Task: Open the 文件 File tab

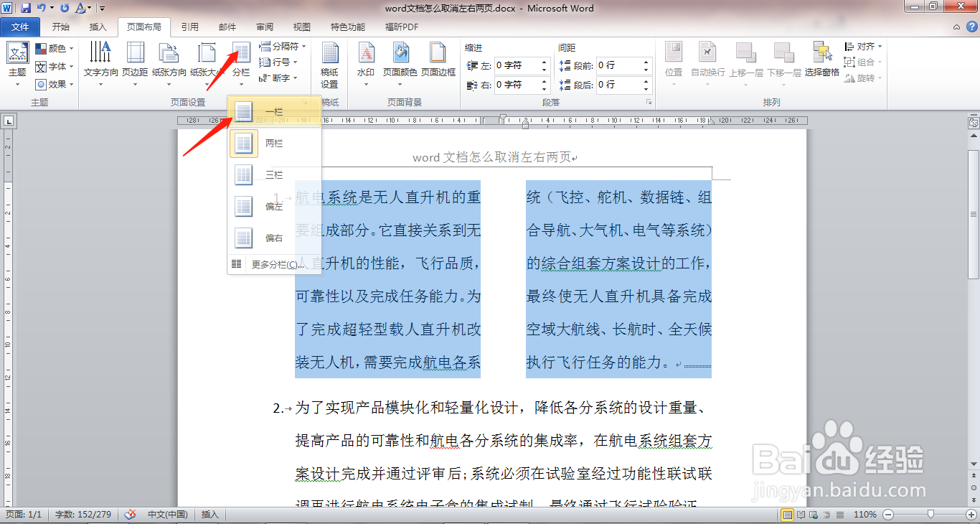Action: pyautogui.click(x=20, y=27)
